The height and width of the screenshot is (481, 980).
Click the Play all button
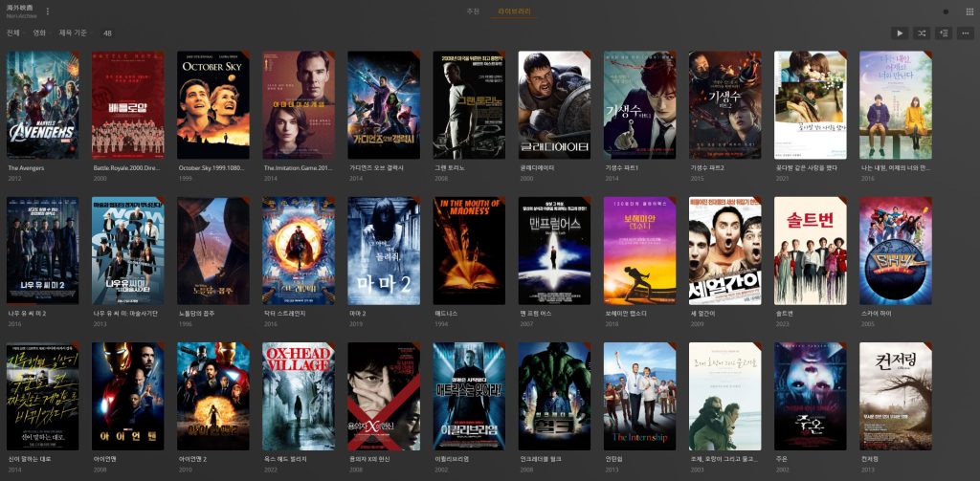[x=900, y=33]
